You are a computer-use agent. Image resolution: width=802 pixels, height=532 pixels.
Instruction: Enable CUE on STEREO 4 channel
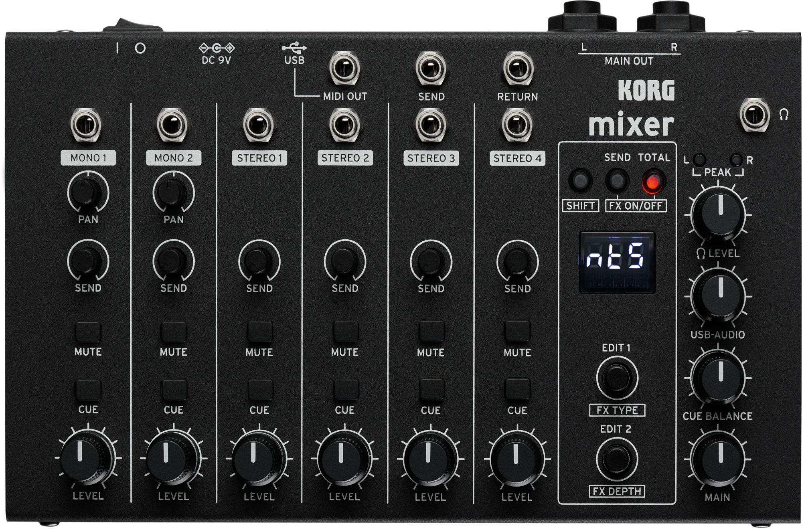click(517, 390)
